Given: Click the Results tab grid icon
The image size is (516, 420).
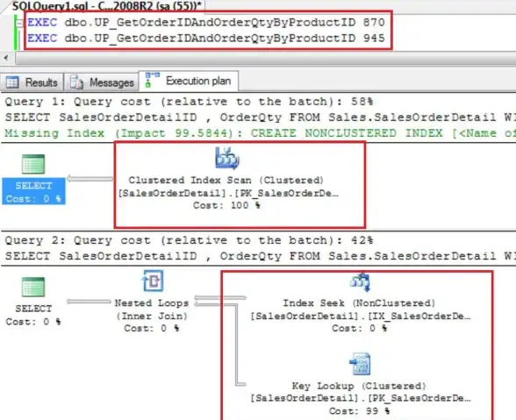Looking at the screenshot, I should click(12, 82).
